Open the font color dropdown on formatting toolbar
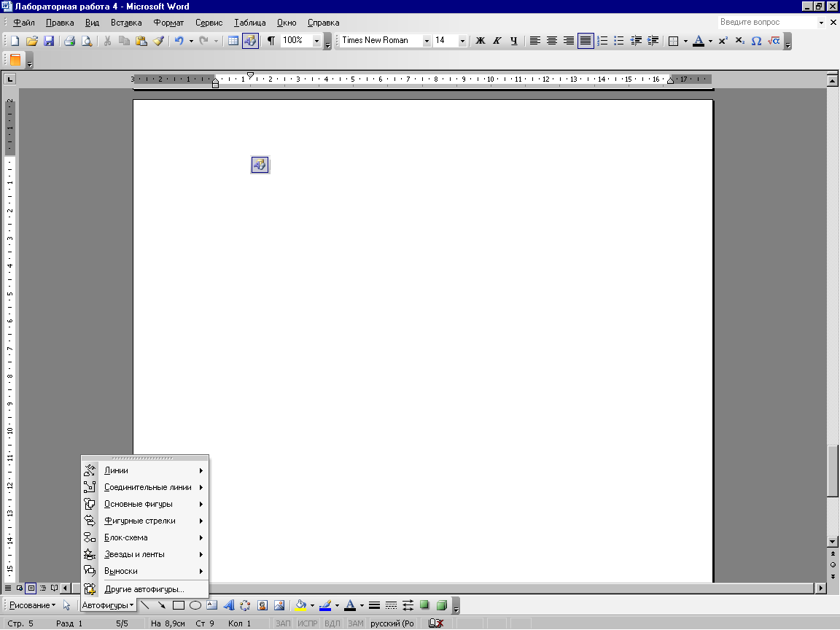The width and height of the screenshot is (840, 630). pos(711,41)
